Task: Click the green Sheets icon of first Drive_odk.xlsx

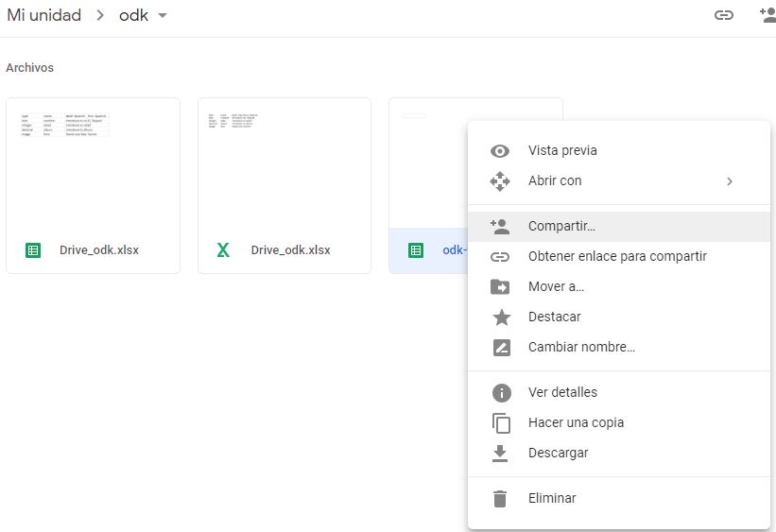Action: coord(33,250)
